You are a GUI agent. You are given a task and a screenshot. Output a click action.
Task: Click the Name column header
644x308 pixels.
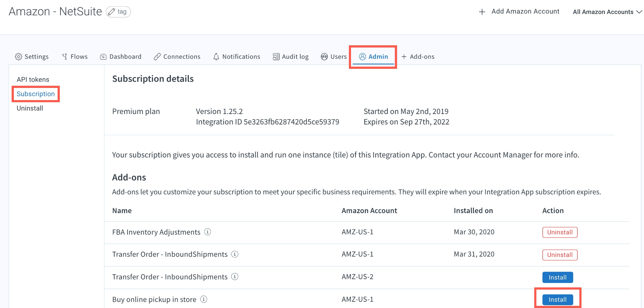click(x=122, y=211)
